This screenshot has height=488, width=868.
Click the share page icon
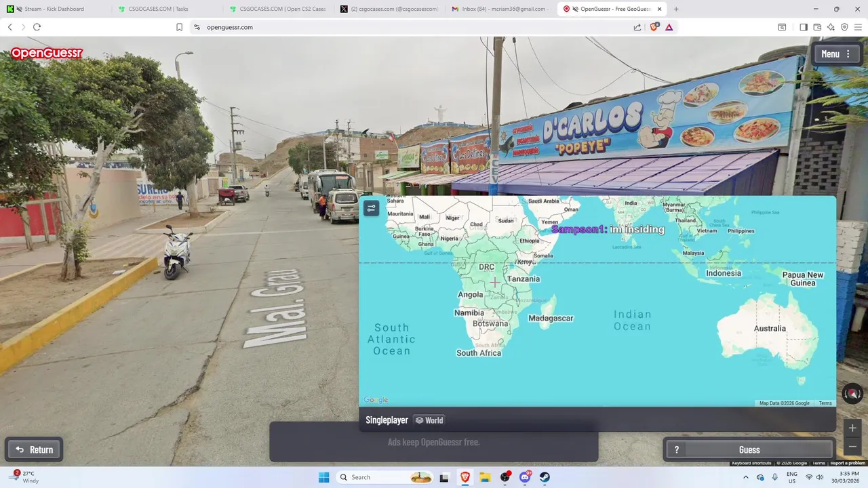click(x=637, y=27)
